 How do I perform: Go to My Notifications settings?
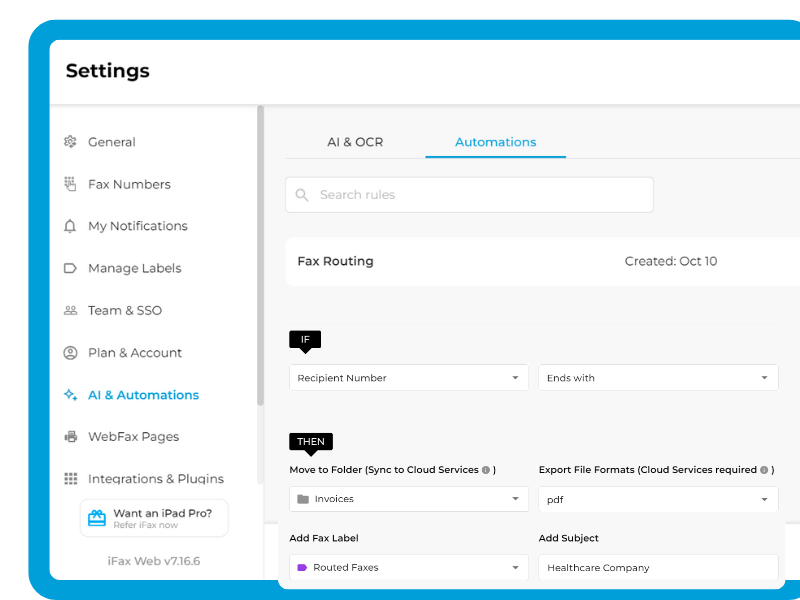138,226
